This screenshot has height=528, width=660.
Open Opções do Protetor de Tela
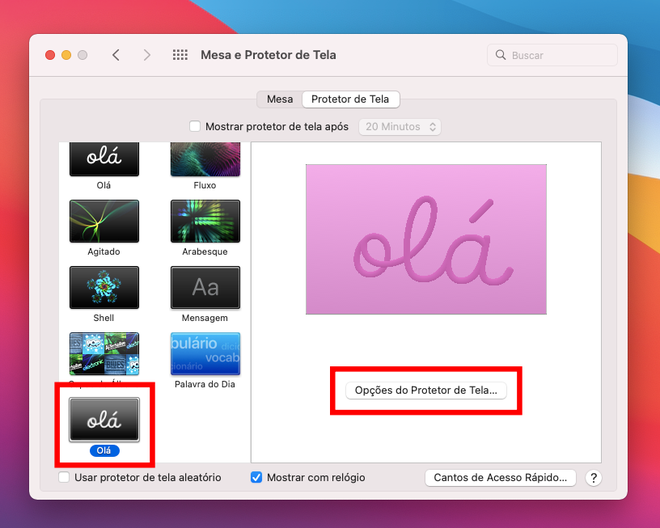(426, 390)
